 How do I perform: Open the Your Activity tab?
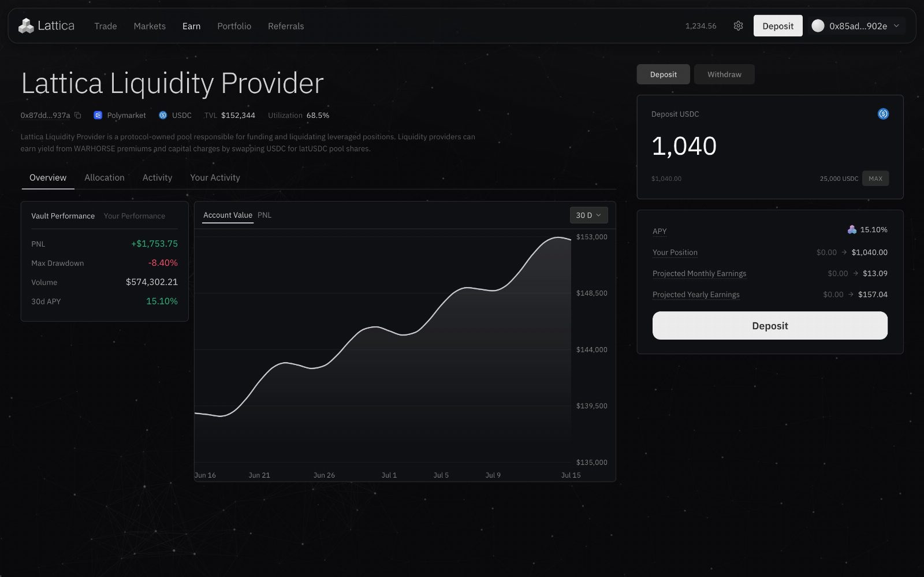(x=215, y=178)
